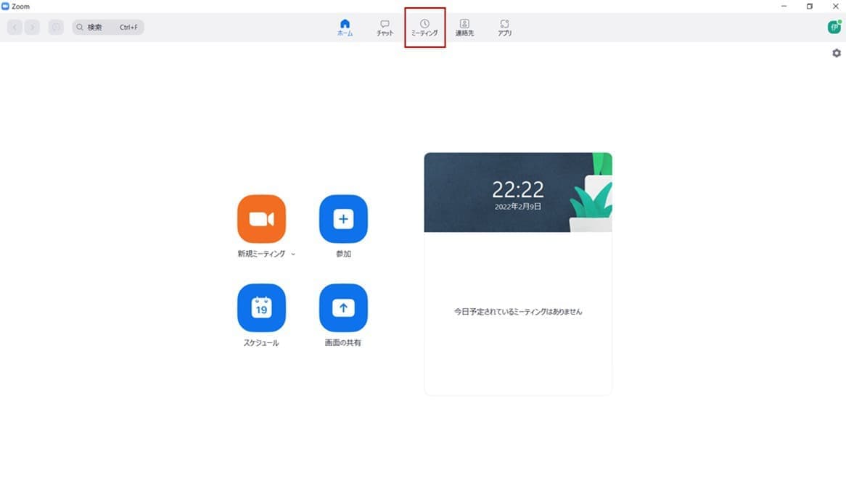
Task: Open the Schedule (スケジュール) calendar icon
Action: [x=261, y=308]
